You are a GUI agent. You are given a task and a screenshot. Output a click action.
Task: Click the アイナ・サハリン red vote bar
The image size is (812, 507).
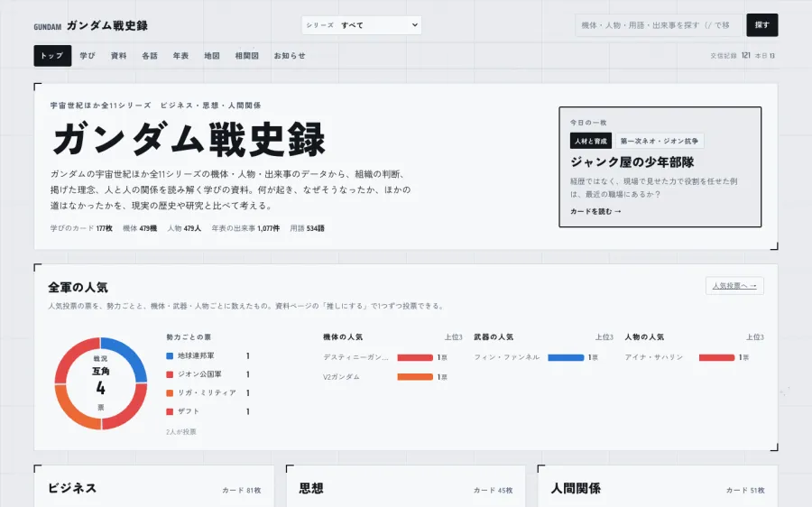[716, 357]
